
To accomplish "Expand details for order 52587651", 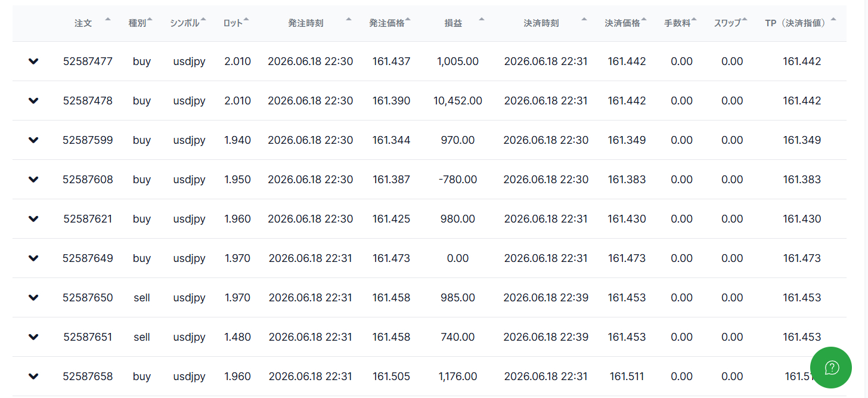I will [x=33, y=337].
